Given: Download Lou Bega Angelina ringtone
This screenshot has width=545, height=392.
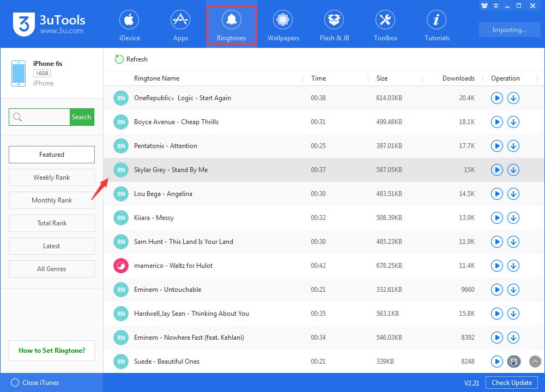Looking at the screenshot, I should pos(513,194).
